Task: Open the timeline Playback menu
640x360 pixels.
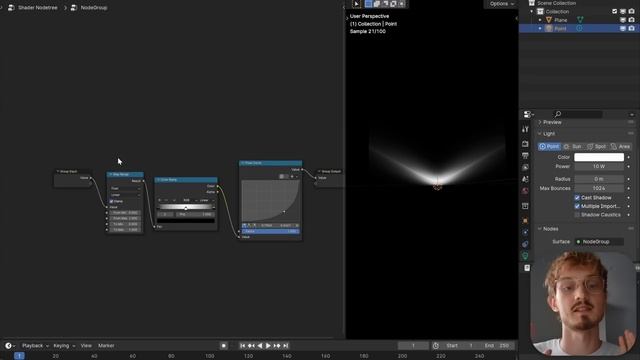Action: [35, 346]
